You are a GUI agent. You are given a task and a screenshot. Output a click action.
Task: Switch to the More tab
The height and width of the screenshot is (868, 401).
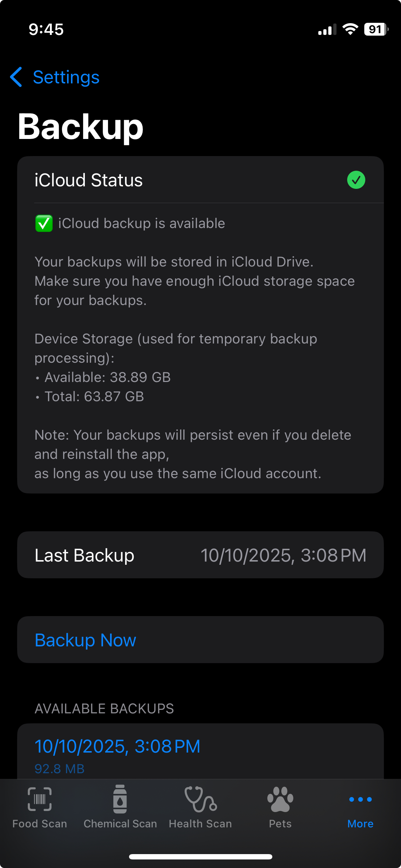pyautogui.click(x=360, y=809)
